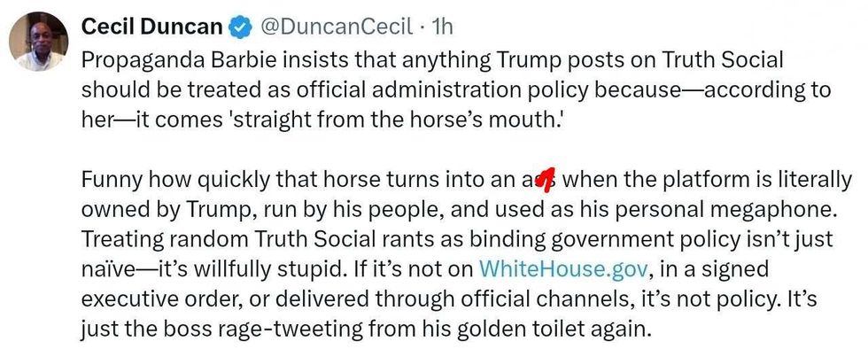Click the red scribble mark in the tweet
868x357 pixels.
pyautogui.click(x=546, y=182)
